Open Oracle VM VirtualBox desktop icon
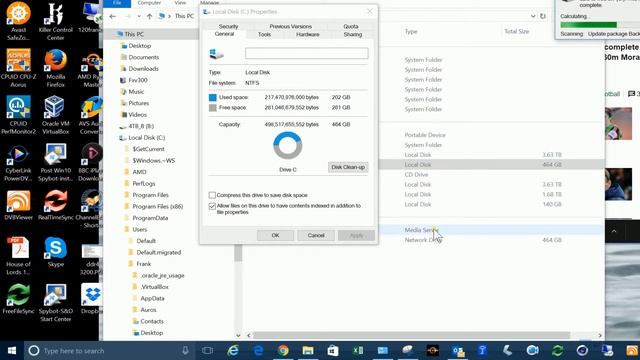 (56, 115)
